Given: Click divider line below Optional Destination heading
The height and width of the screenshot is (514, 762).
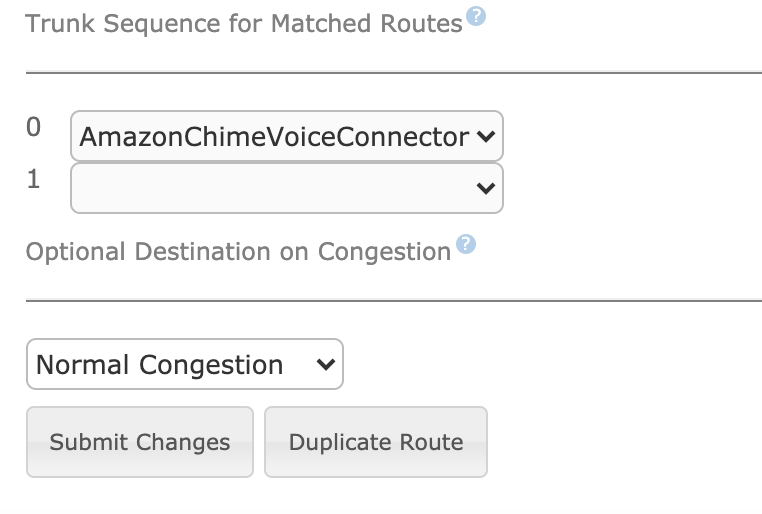Looking at the screenshot, I should coord(394,301).
